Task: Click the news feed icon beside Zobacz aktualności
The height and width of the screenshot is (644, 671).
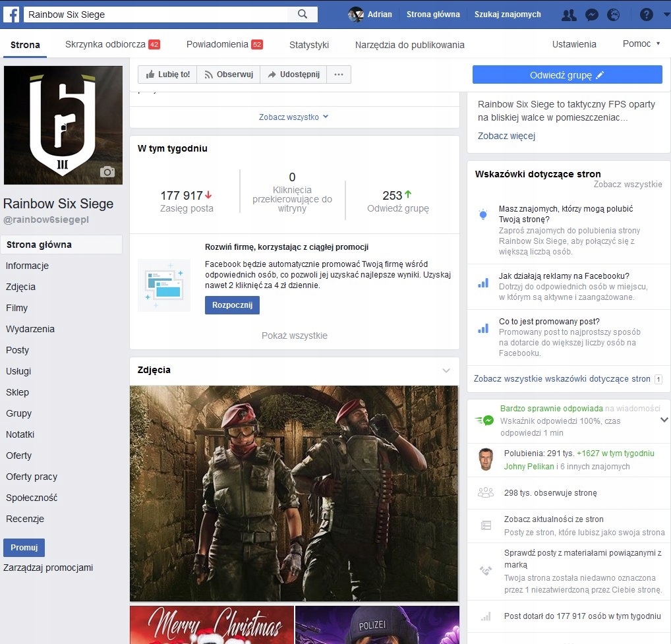Action: 486,525
